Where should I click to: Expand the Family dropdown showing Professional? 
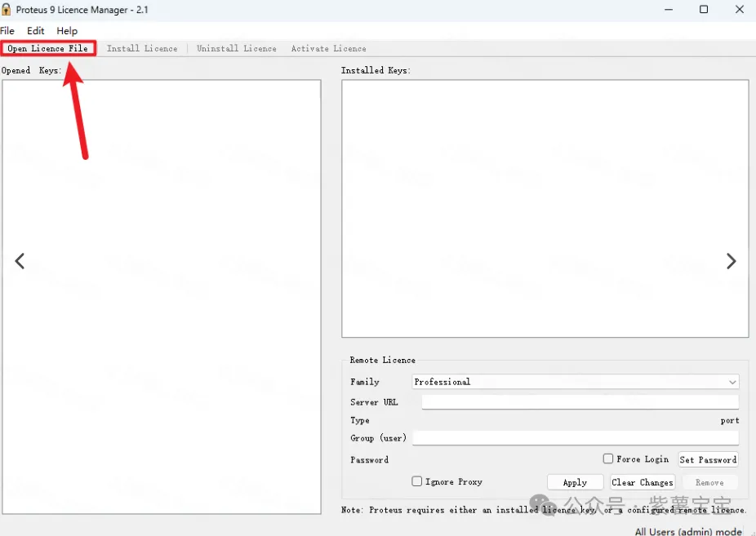(575, 382)
